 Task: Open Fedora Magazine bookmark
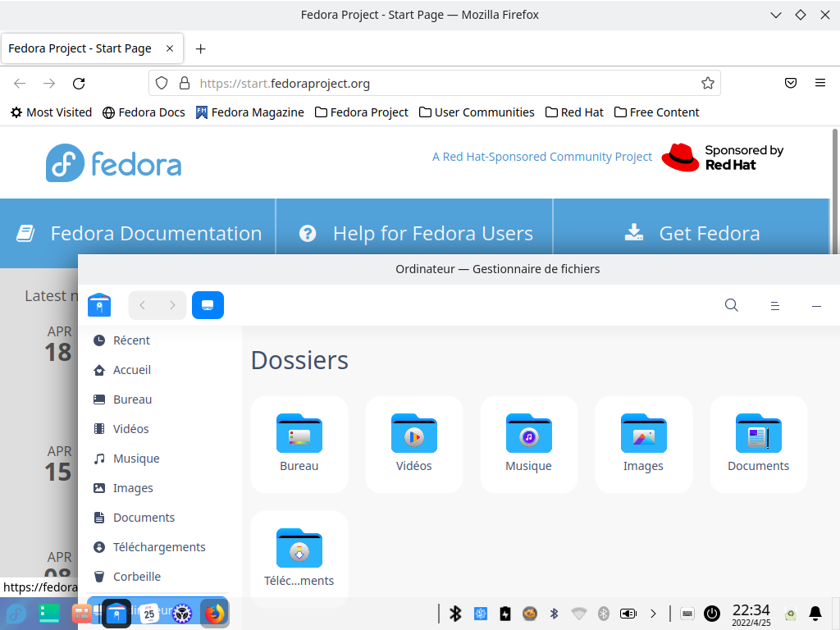[x=249, y=112]
